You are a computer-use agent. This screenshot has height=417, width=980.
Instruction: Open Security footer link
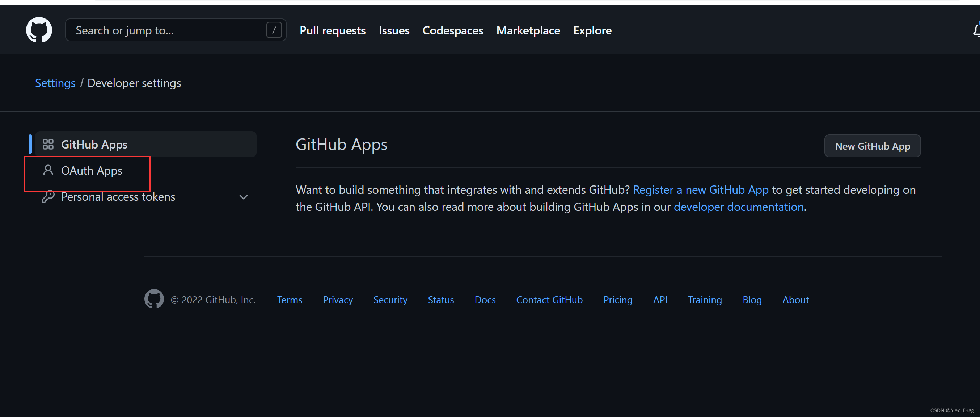point(390,300)
